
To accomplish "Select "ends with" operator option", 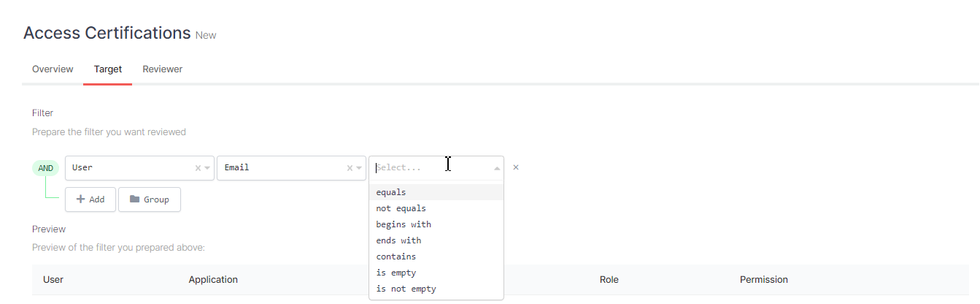I will point(398,240).
